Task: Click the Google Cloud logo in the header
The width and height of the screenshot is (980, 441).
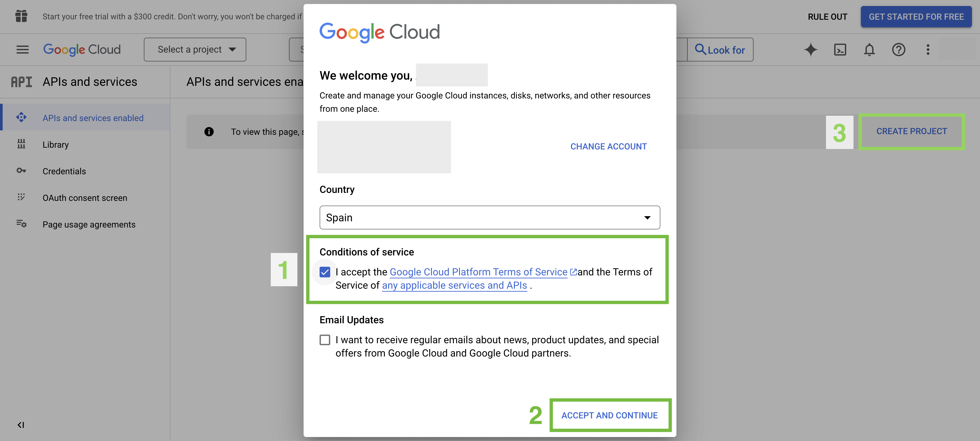Action: 82,49
